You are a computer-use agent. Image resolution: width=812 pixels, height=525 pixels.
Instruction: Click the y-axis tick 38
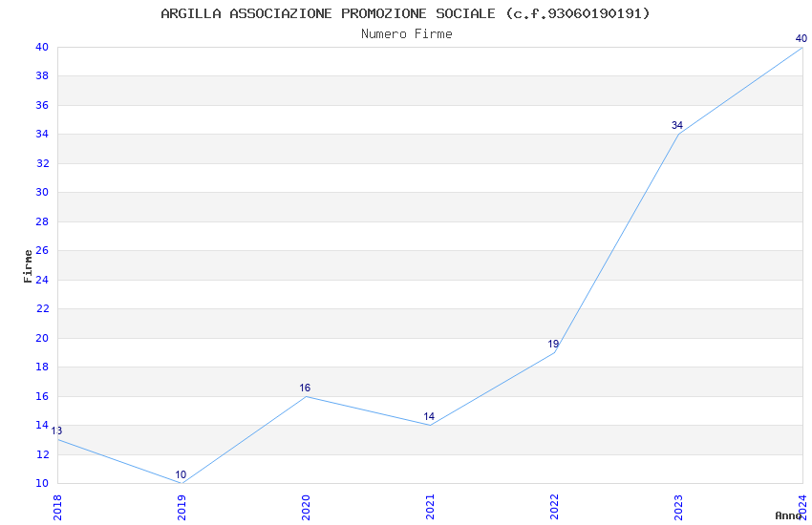[42, 75]
